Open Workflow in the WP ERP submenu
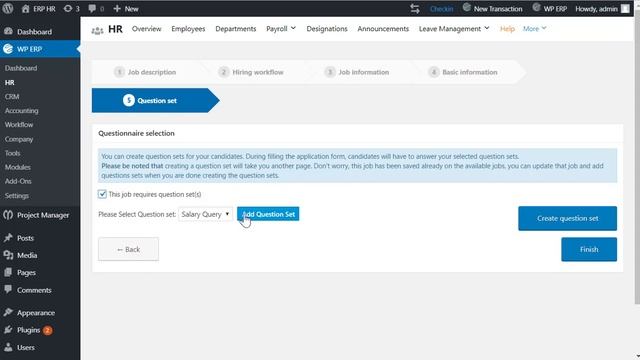 pyautogui.click(x=19, y=124)
